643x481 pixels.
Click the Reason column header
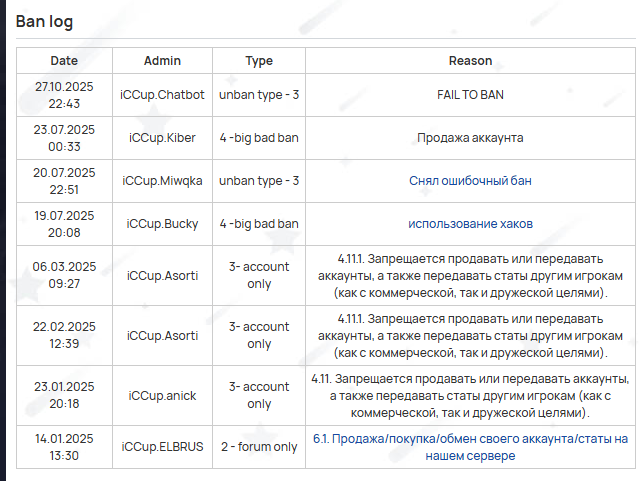(x=470, y=61)
